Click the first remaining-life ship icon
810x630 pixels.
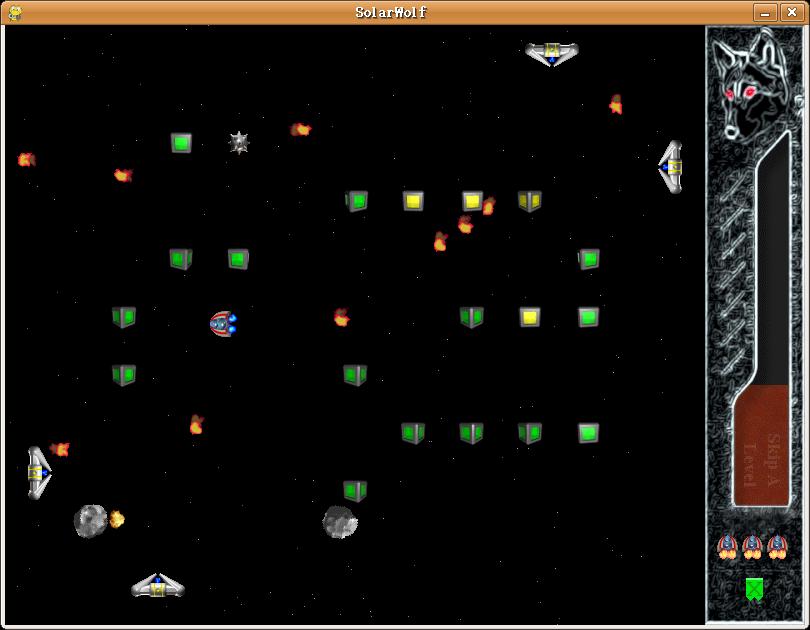pyautogui.click(x=727, y=547)
